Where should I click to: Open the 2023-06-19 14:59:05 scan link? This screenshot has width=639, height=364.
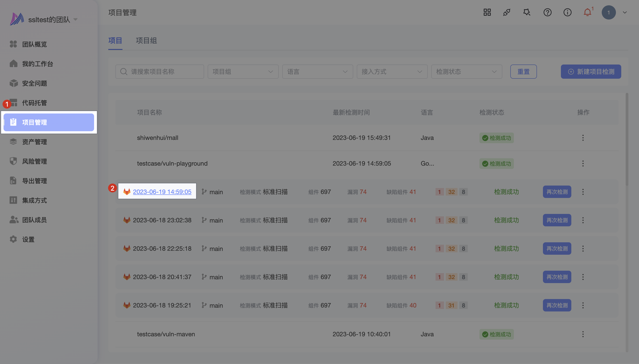[x=162, y=192]
